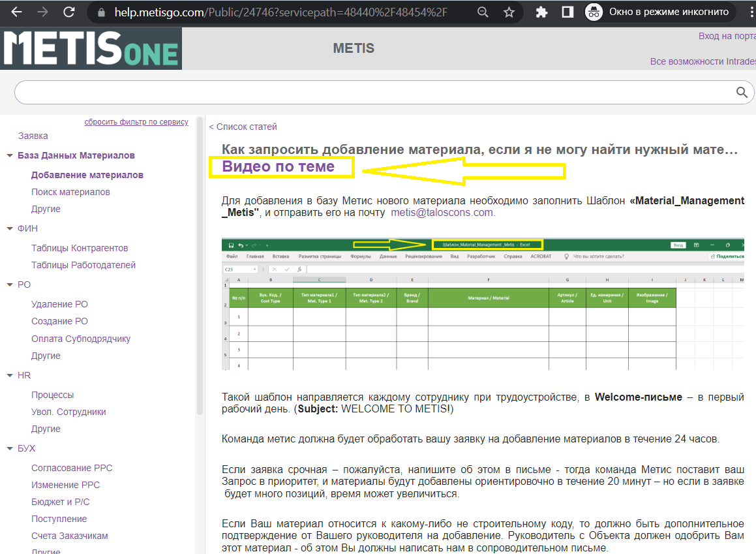Click сбросить фильтр по сервису link

point(136,122)
